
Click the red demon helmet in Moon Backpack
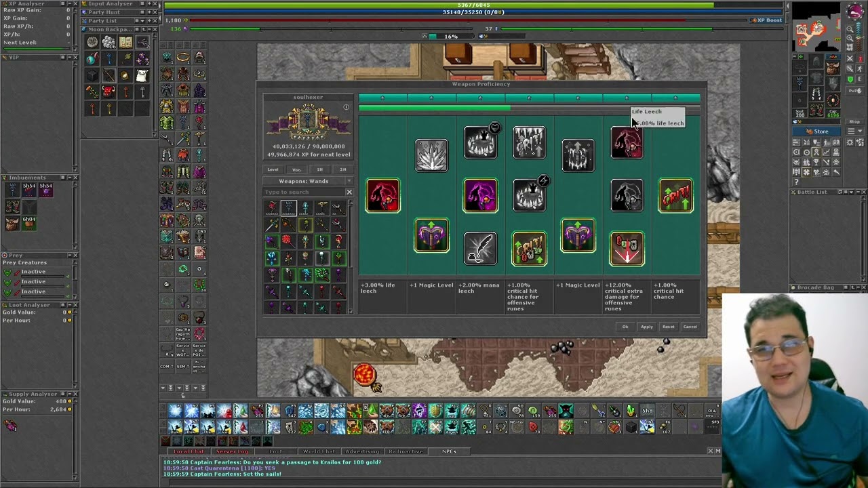[108, 91]
